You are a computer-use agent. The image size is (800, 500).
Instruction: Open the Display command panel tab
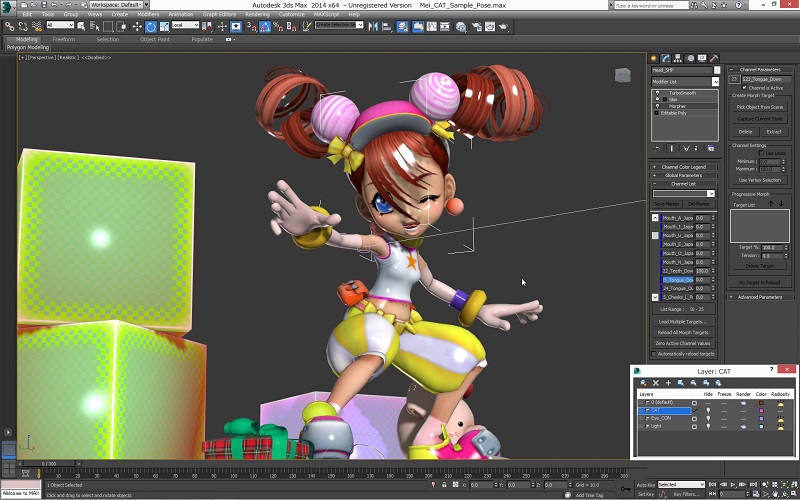702,58
